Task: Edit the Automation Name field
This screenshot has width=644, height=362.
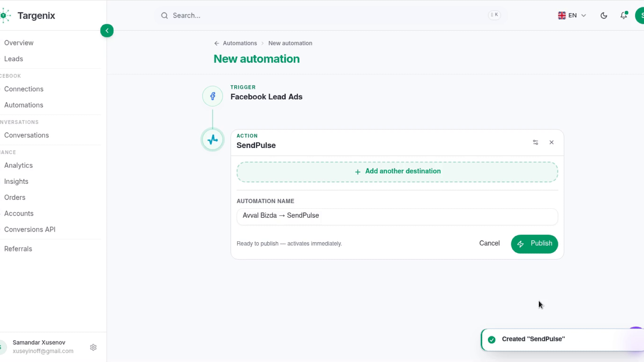Action: tap(397, 216)
